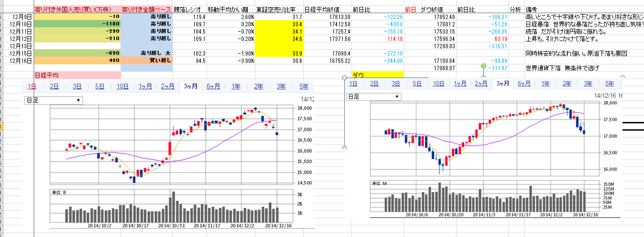Switch Dow chart to 1ヶ月 tab
This screenshot has width=644, height=237.
460,83
